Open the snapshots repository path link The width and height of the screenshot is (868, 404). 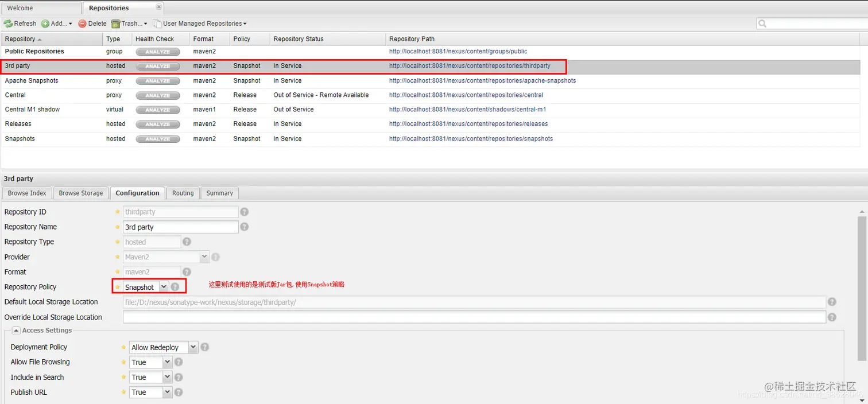coord(471,139)
